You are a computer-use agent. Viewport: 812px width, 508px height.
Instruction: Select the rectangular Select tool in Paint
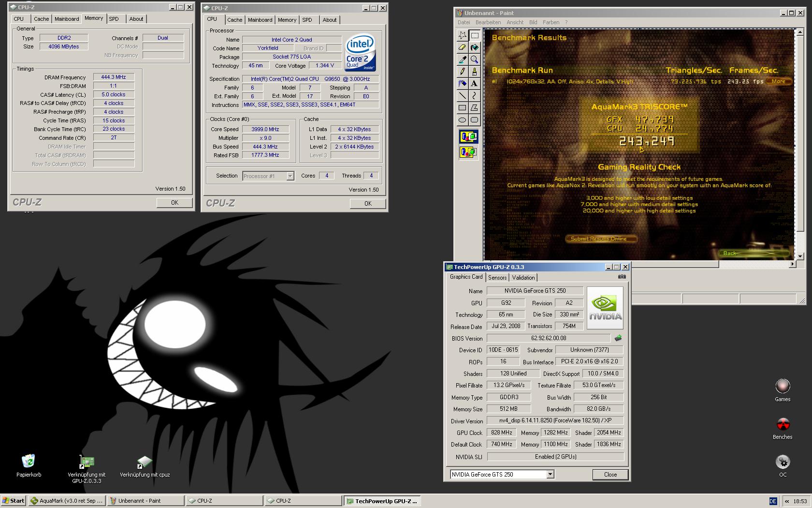pos(475,35)
